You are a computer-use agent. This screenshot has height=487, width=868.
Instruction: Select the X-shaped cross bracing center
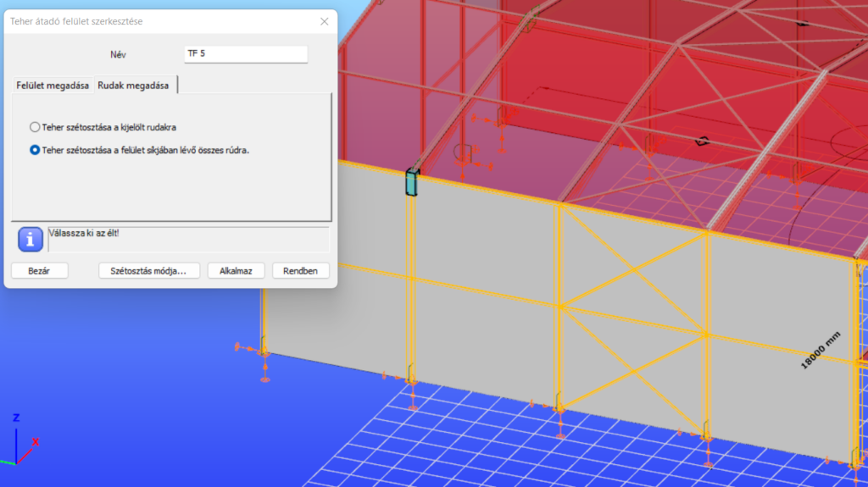coord(632,270)
